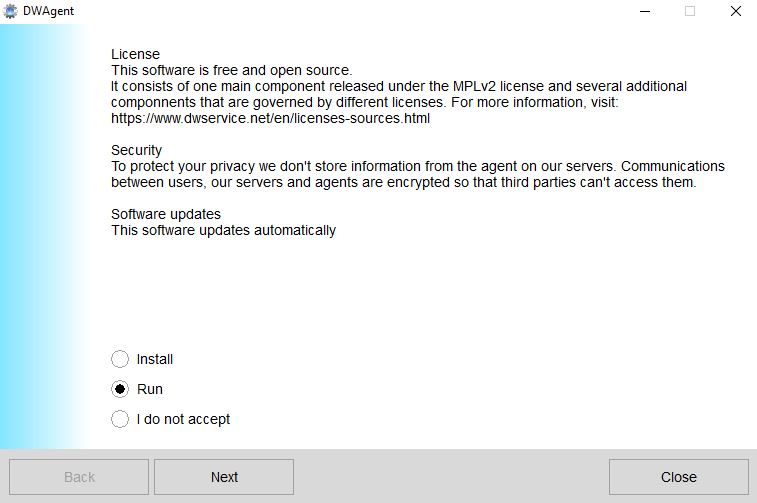Click the 'Security' section heading
The width and height of the screenshot is (757, 503).
(x=136, y=150)
